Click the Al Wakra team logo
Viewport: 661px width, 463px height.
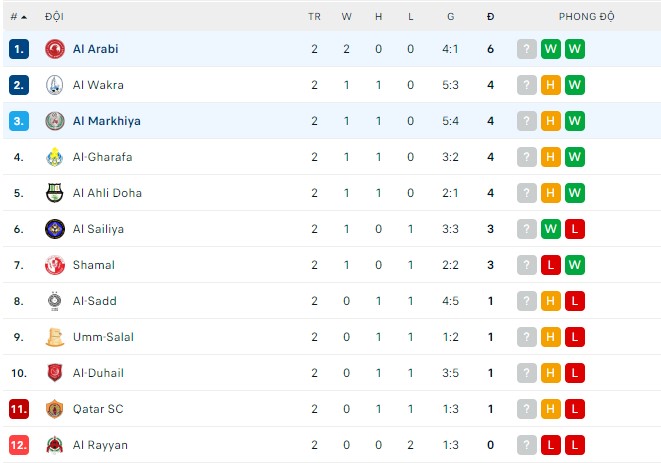pos(55,85)
